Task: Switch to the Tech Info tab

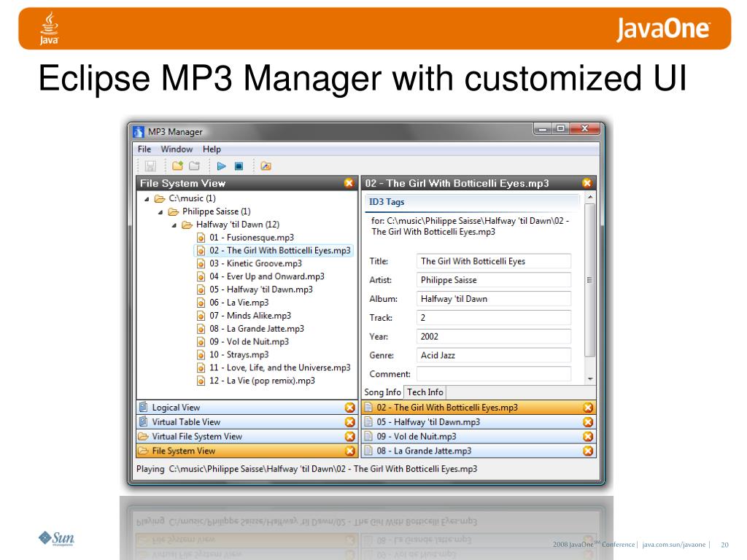Action: tap(425, 392)
